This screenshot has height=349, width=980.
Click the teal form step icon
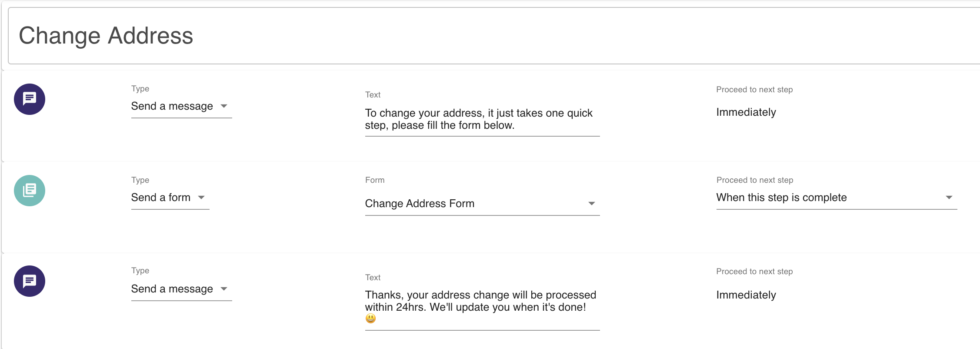[x=30, y=191]
